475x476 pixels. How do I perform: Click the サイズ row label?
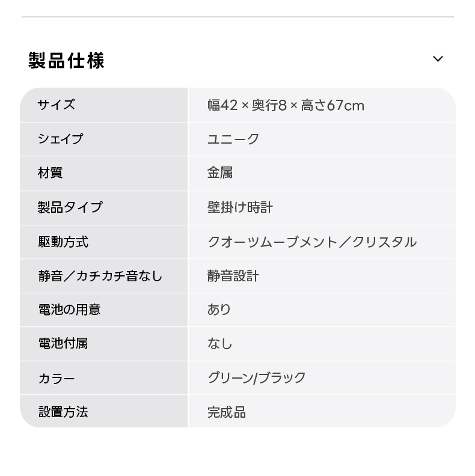pyautogui.click(x=57, y=105)
